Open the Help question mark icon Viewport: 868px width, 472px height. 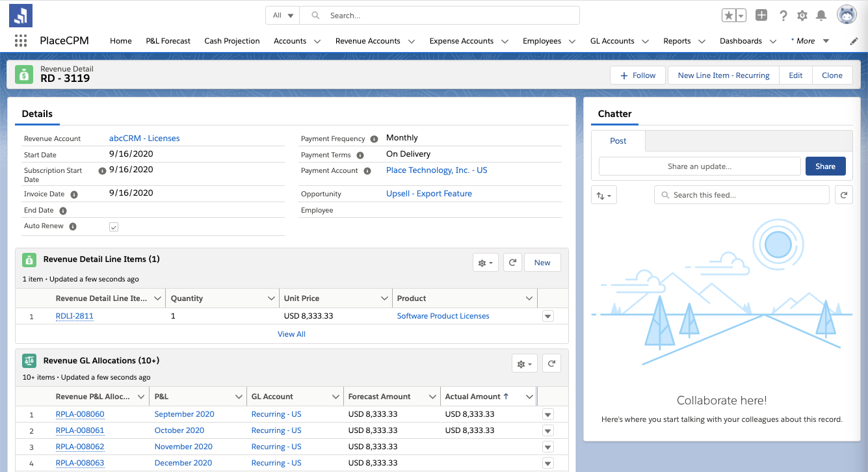coord(783,16)
